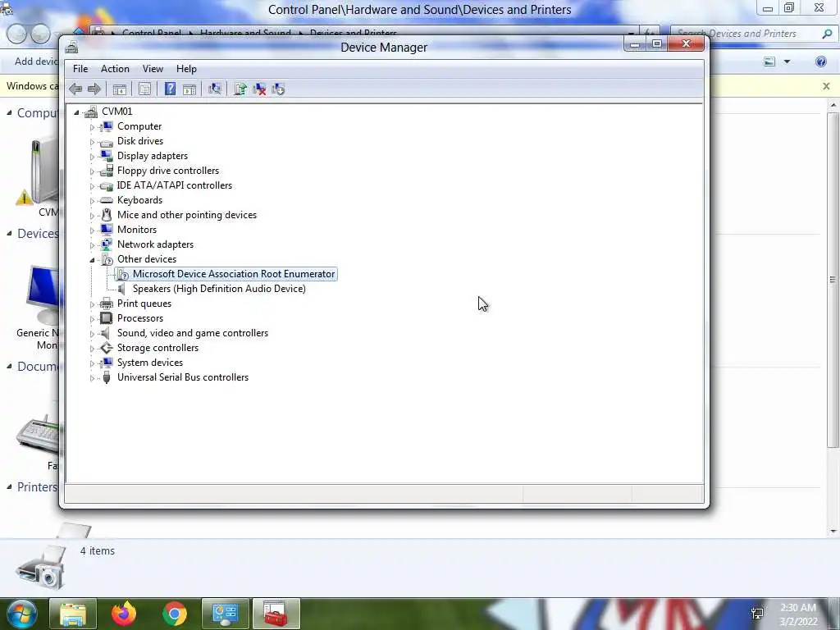Click the Print queues printer icon
840x630 pixels.
click(x=107, y=304)
